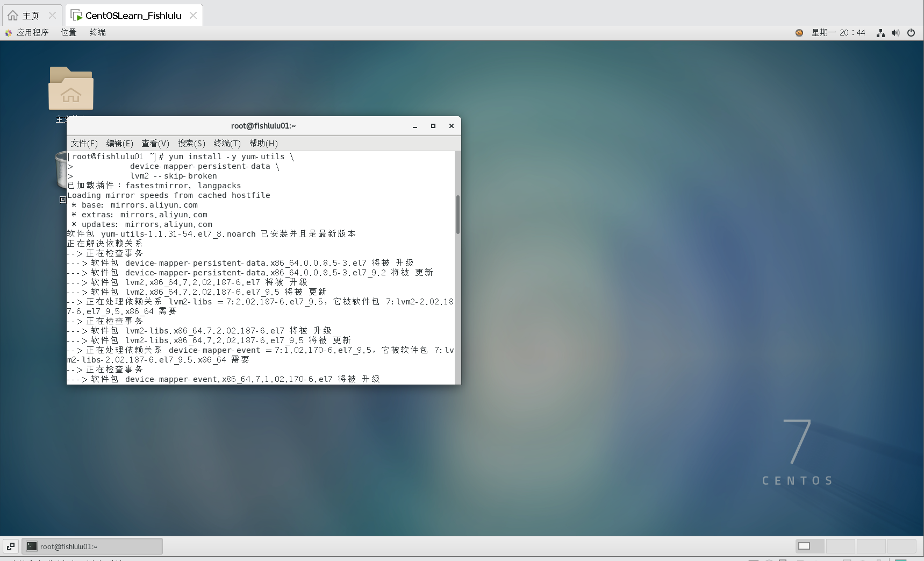Select the root@fishlulu01 taskbar window button
Screen dimensions: 924x561
(x=92, y=546)
